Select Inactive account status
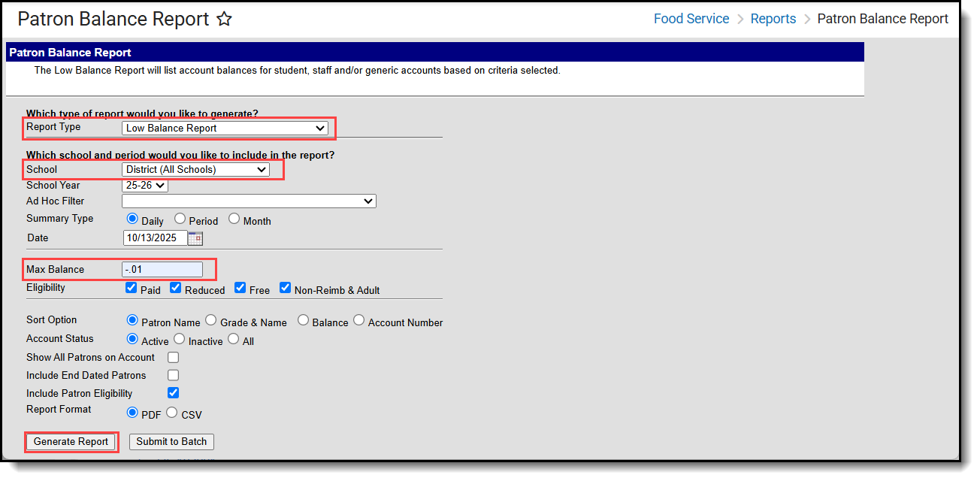This screenshot has height=481, width=980. (x=180, y=339)
